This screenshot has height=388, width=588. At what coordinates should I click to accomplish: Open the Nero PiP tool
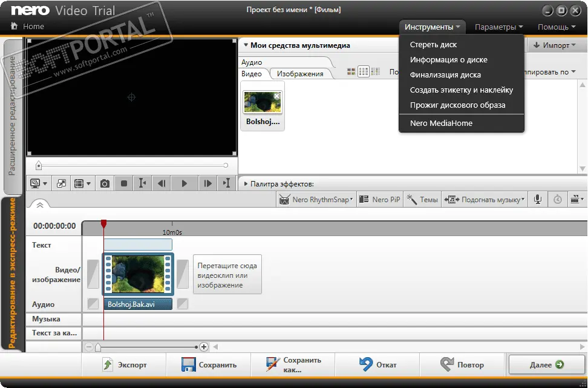coord(379,200)
